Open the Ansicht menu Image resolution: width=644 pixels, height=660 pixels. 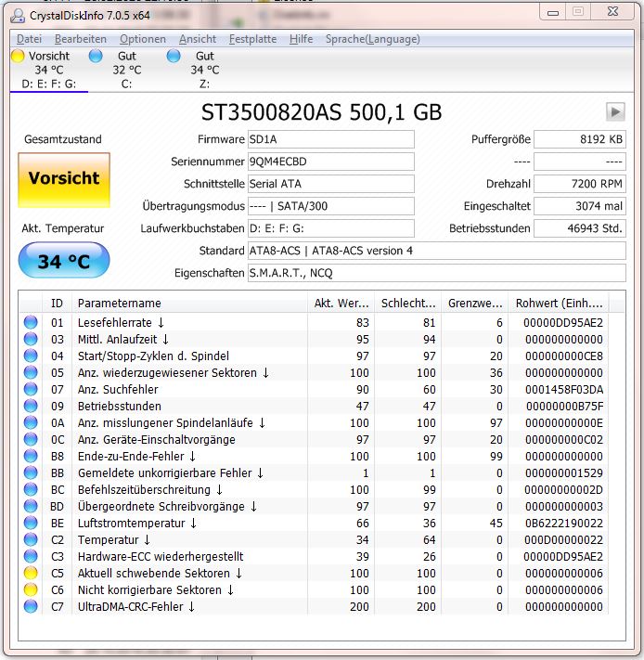coord(198,39)
